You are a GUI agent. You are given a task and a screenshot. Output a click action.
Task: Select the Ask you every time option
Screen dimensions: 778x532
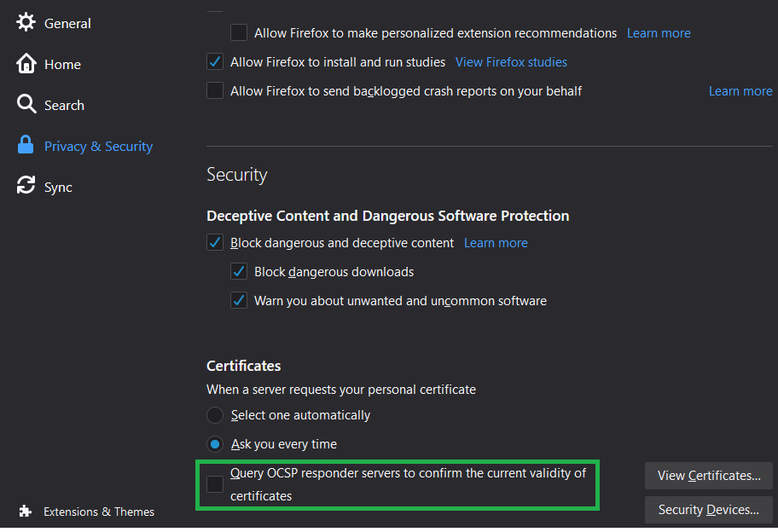[215, 444]
